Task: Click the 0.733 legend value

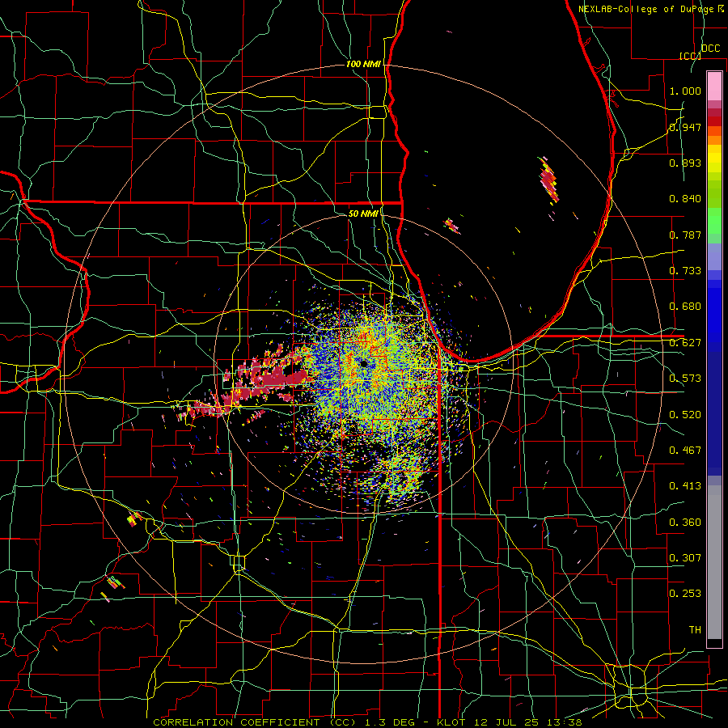Action: point(685,271)
